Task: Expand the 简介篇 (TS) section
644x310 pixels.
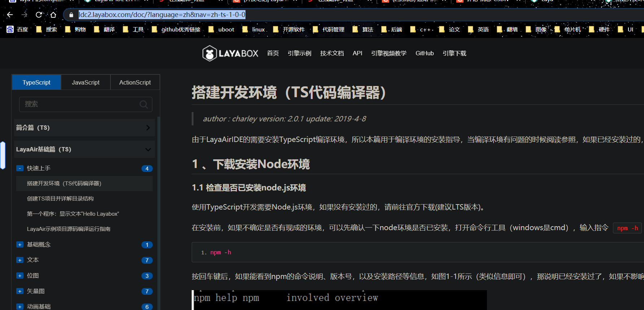Action: 84,128
